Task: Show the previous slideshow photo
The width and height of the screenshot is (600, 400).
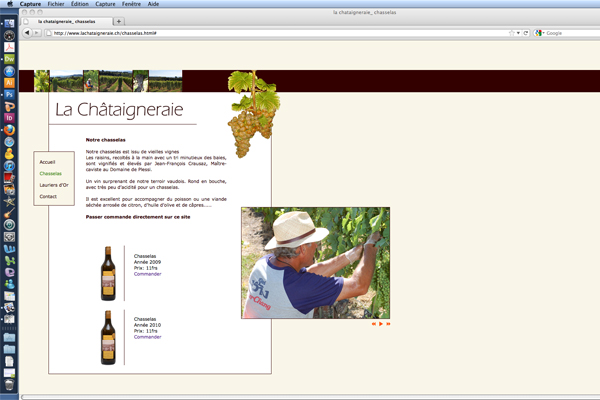Action: pos(374,324)
